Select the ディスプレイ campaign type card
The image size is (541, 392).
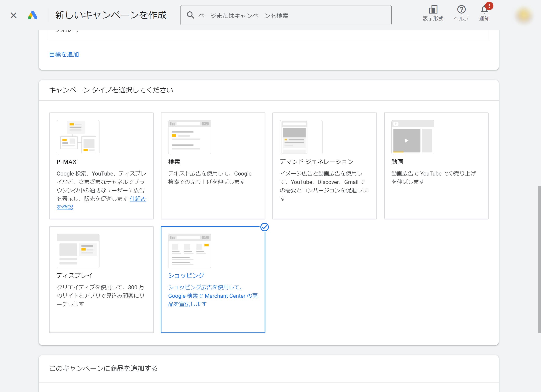tap(101, 279)
